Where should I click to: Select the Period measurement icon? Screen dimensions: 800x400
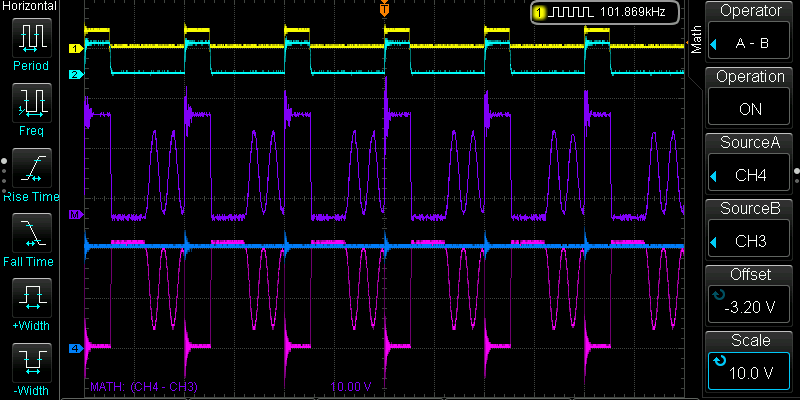(32, 39)
